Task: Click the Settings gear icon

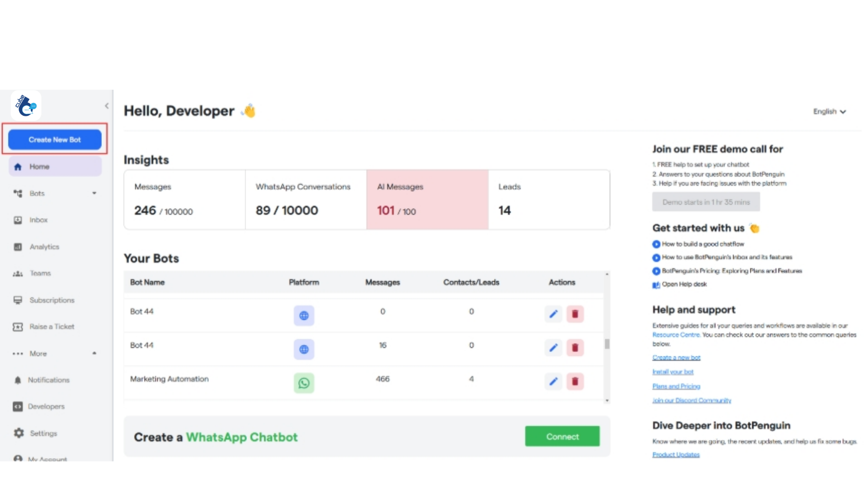Action: click(18, 433)
